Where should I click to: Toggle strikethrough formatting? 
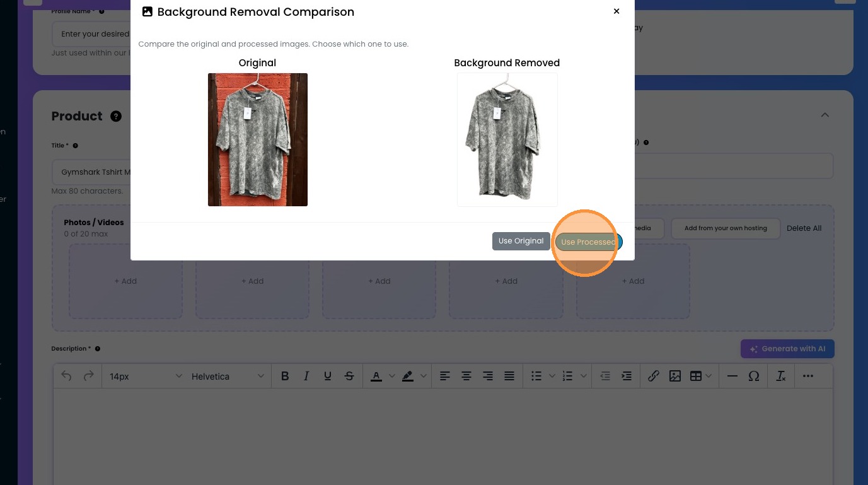349,376
